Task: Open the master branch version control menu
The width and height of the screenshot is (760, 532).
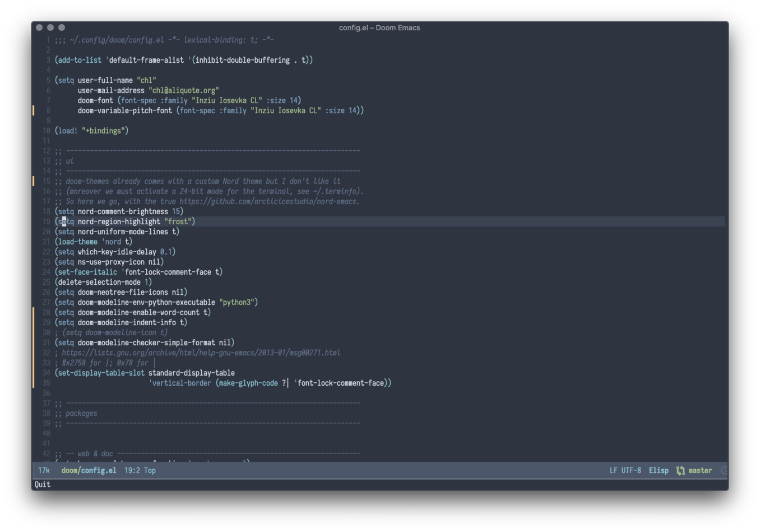Action: 700,471
